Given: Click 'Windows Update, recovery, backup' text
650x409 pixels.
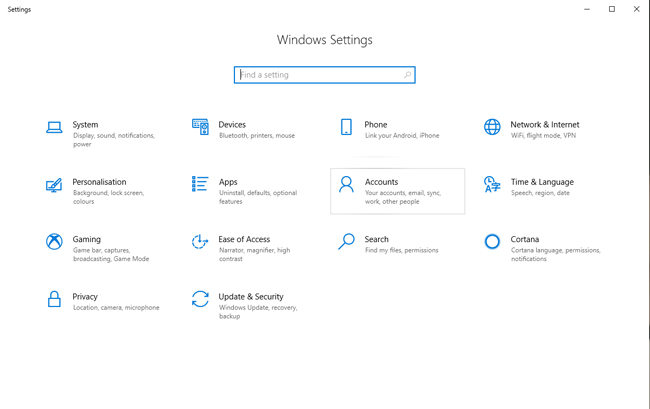Looking at the screenshot, I should point(258,312).
